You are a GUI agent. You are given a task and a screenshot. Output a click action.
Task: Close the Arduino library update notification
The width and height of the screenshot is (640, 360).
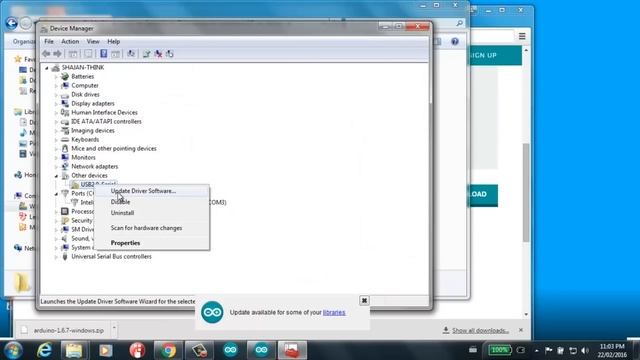point(364,300)
